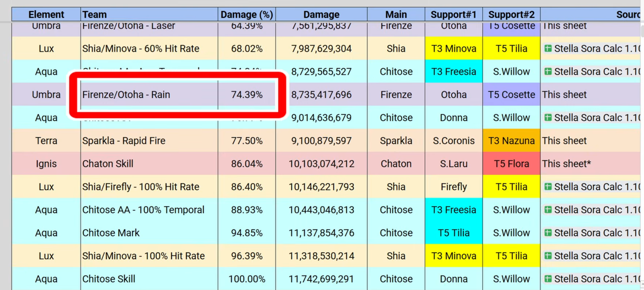Select S.Willow in the 8,729,565,527 row
The image size is (644, 290).
tap(511, 72)
